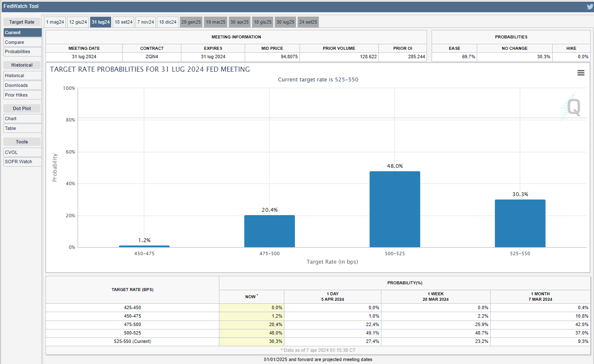Select the 1 mag24 meeting tab
This screenshot has height=364, width=594.
(55, 22)
